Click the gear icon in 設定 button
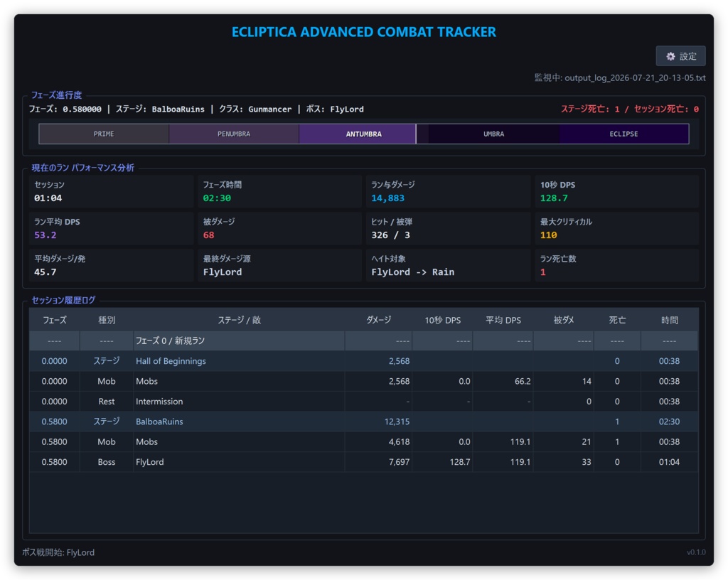728x580 pixels. coord(670,56)
